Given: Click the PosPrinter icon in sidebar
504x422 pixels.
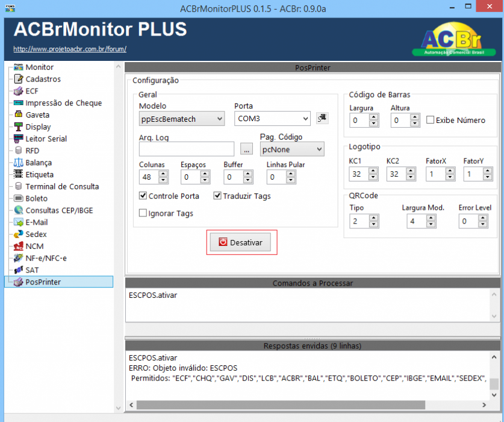Looking at the screenshot, I should click(18, 282).
